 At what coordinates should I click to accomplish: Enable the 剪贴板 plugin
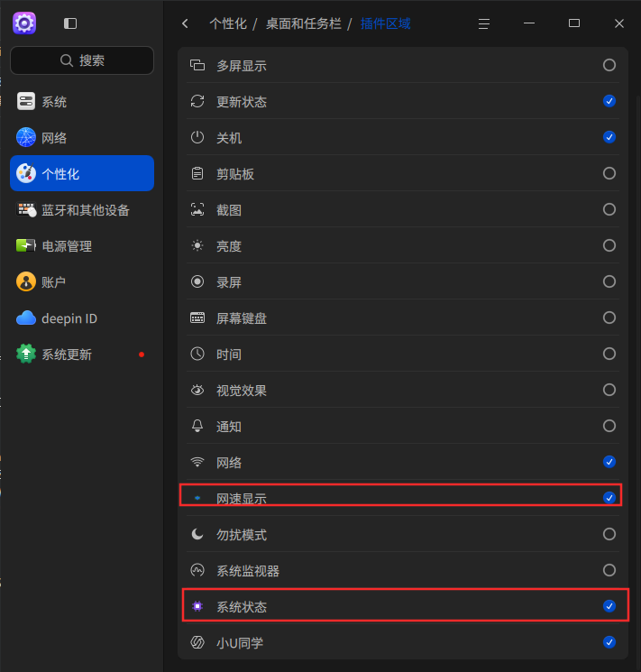point(609,173)
